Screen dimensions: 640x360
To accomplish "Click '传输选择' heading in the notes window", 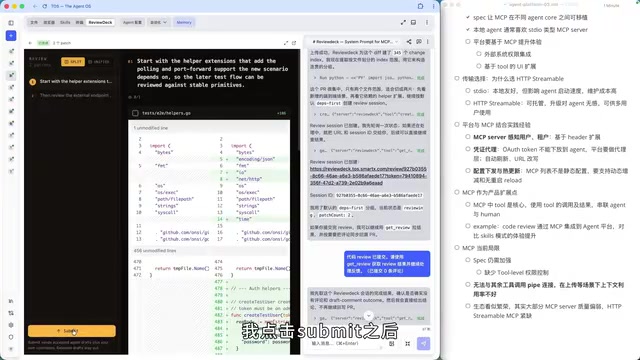I will (x=513, y=79).
